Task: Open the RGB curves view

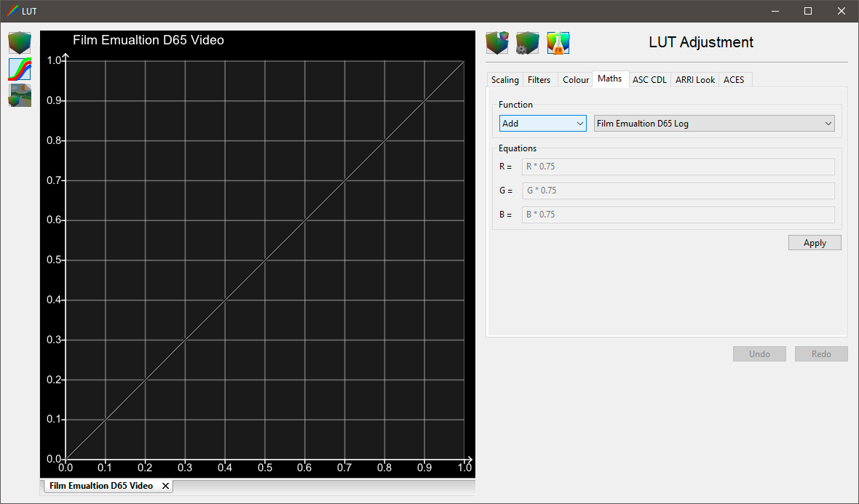Action: tap(20, 69)
